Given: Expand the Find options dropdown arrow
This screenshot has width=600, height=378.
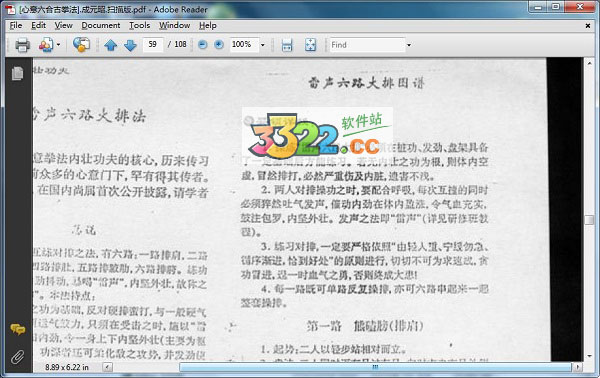Looking at the screenshot, I should [x=409, y=45].
